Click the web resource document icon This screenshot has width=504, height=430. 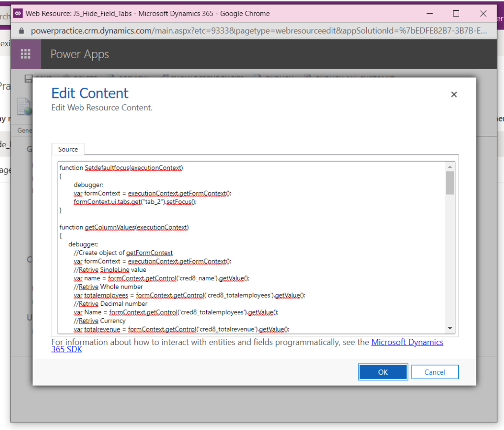(24, 107)
